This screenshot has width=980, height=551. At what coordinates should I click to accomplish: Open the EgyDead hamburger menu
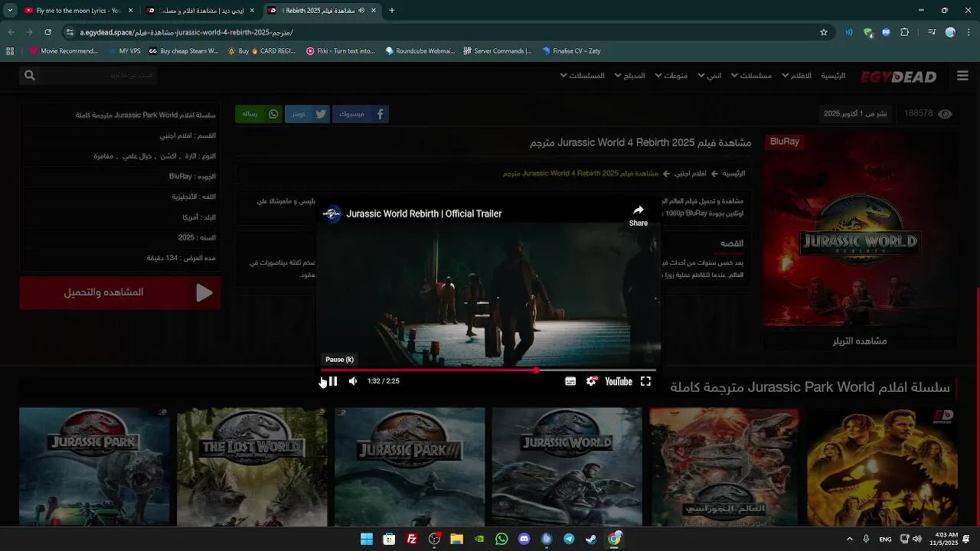point(962,76)
